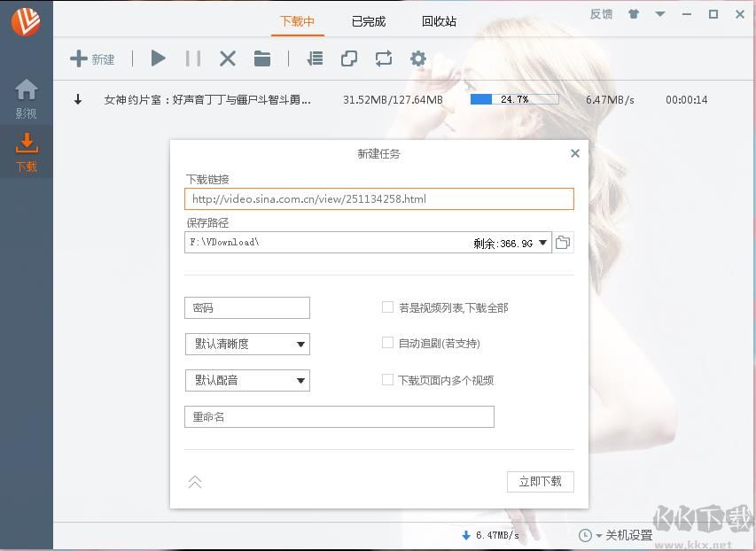
Task: Click the delete task X icon in toolbar
Action: tap(228, 58)
